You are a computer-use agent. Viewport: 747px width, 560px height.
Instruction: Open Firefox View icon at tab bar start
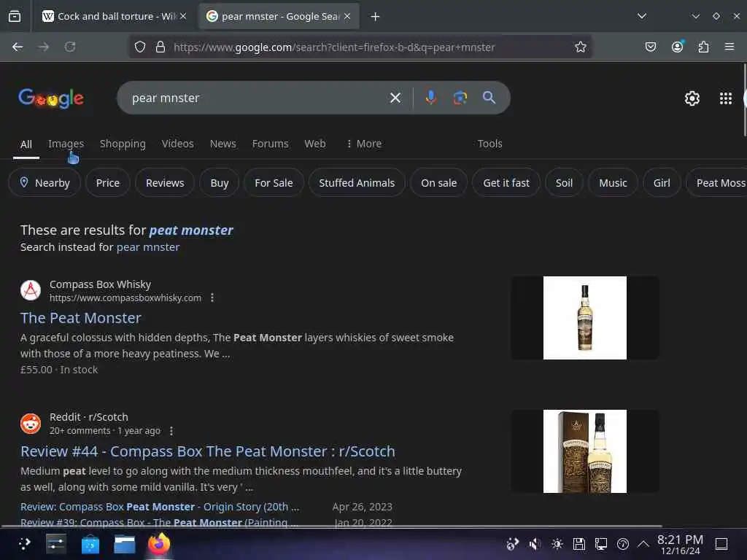15,16
